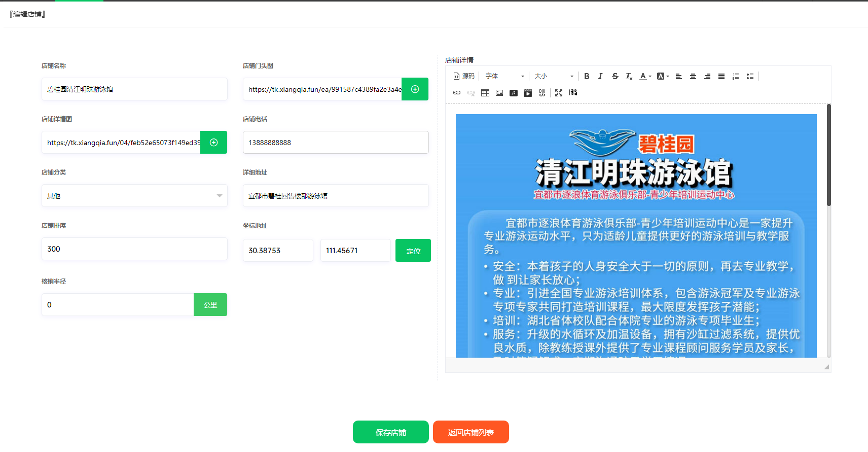Click the editor vertical scrollbar
This screenshot has height=452, width=868.
[x=829, y=155]
